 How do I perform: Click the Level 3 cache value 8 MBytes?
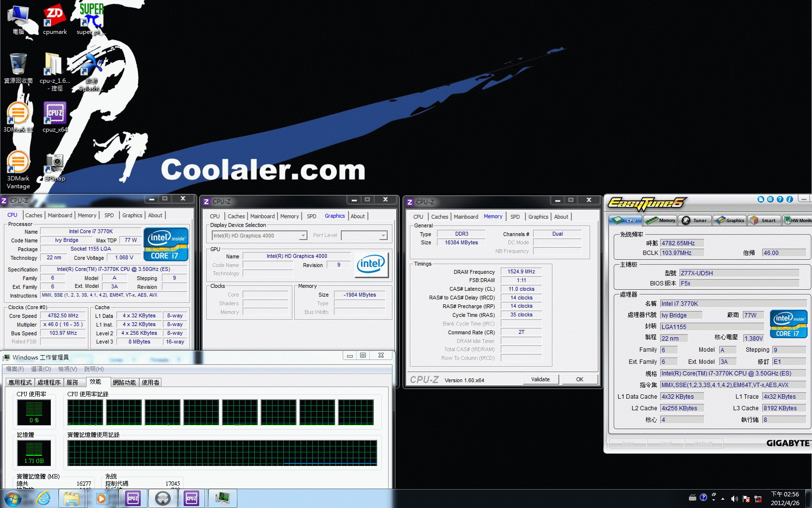tap(139, 342)
